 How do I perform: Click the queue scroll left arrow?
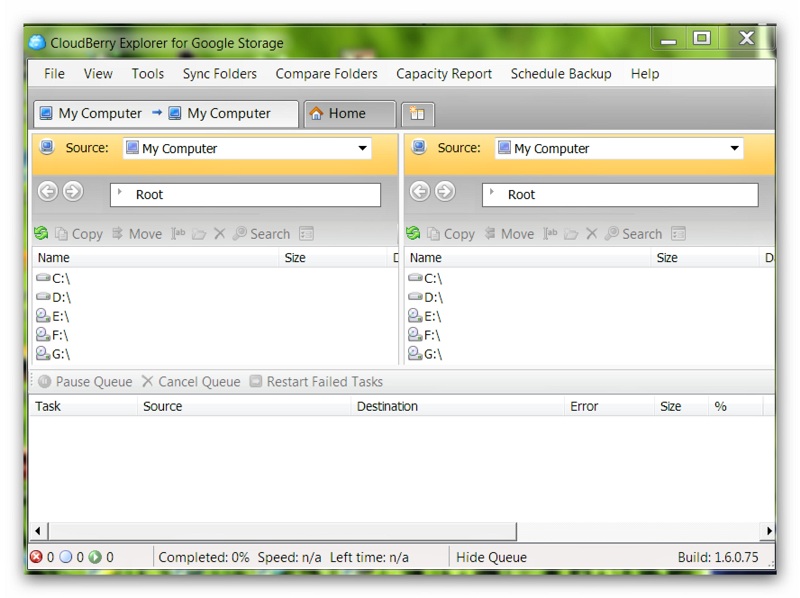tap(38, 531)
